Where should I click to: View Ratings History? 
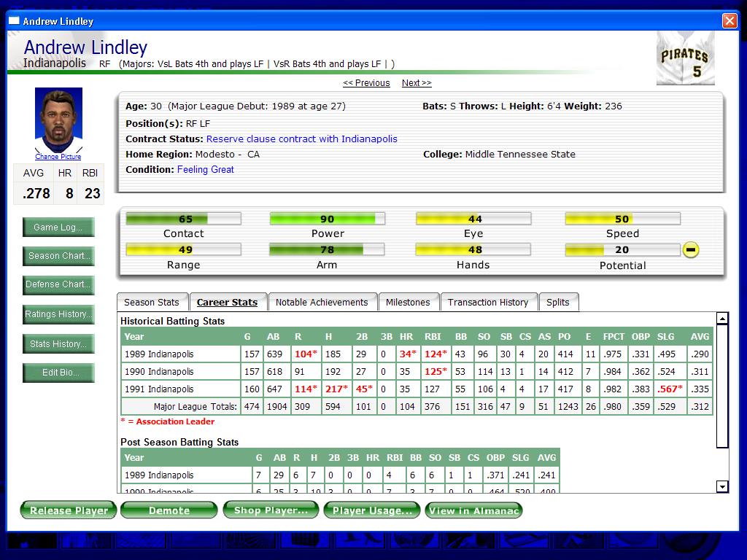(x=58, y=314)
